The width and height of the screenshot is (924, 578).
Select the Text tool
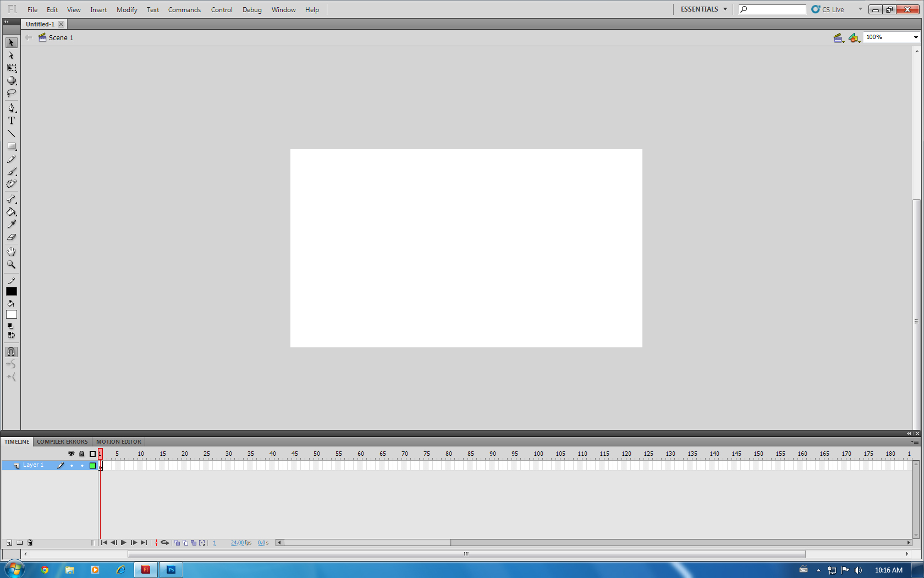pos(11,121)
